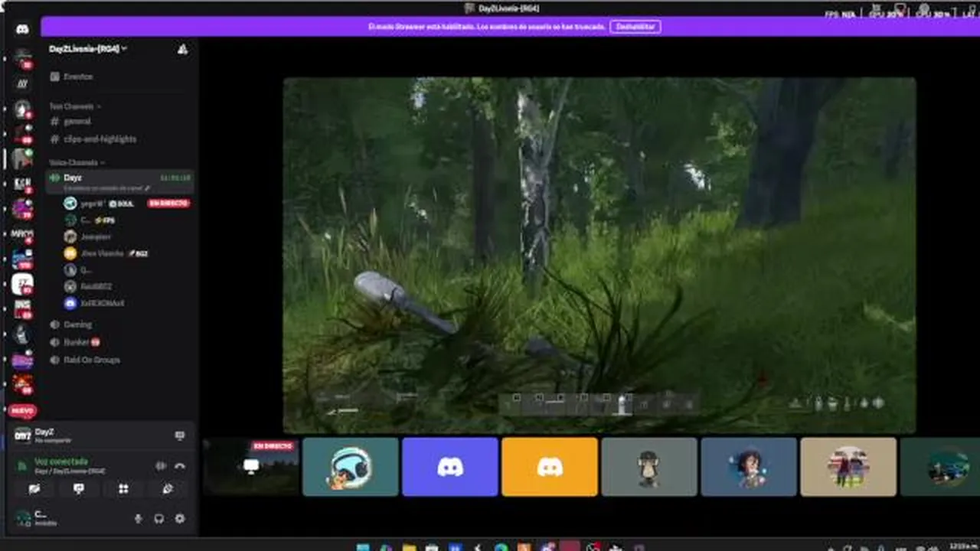The width and height of the screenshot is (980, 551).
Task: Select the voice member with the RG2 tag
Action: 106,253
